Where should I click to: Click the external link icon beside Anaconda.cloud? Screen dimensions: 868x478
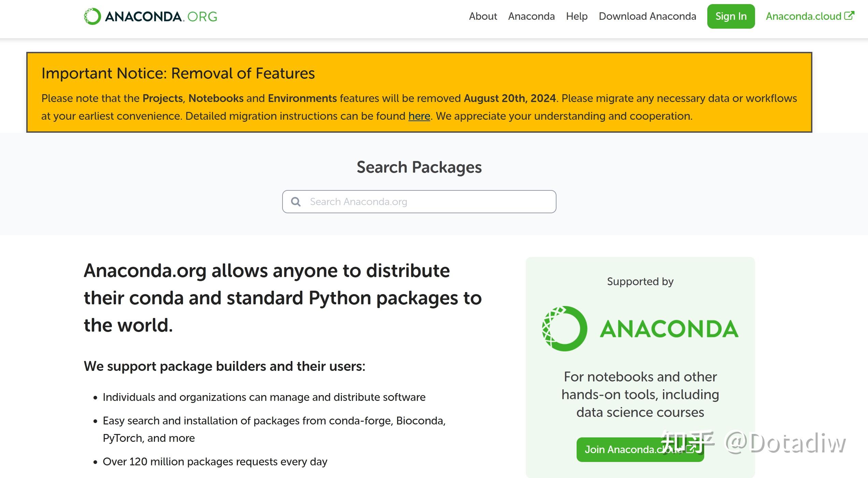coord(849,16)
